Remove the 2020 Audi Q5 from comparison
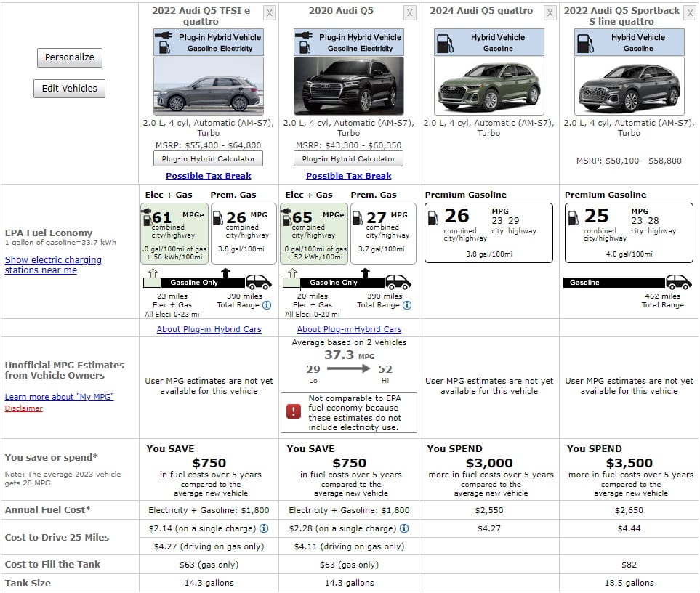 click(x=410, y=13)
